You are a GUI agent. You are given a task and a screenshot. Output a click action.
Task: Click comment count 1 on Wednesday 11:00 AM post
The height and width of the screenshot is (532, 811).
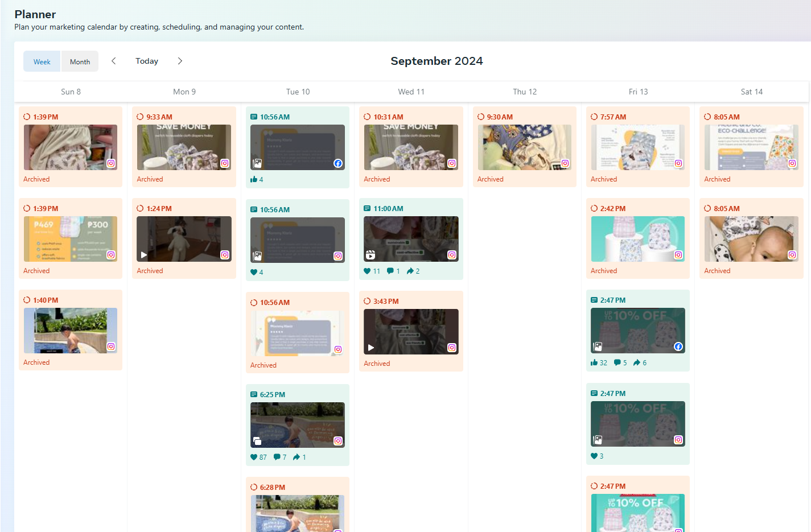pyautogui.click(x=393, y=271)
